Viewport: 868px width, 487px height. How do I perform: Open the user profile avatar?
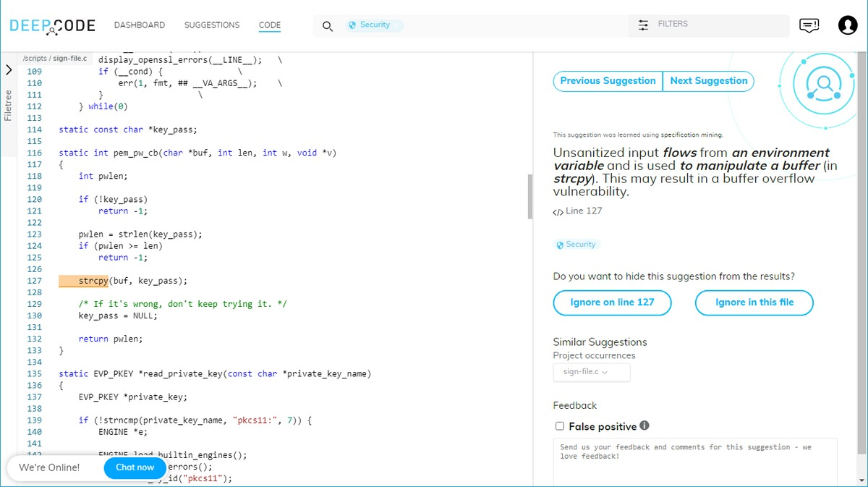click(x=848, y=25)
